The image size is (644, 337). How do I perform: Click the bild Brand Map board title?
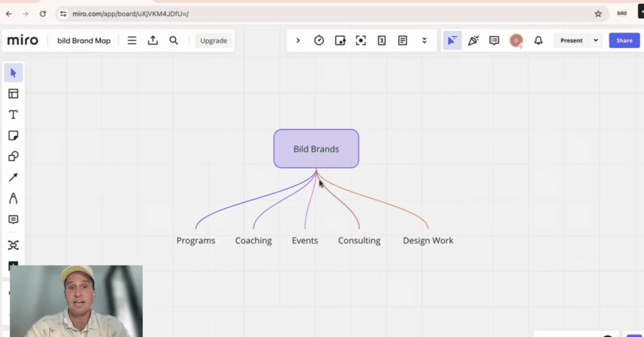coord(84,40)
